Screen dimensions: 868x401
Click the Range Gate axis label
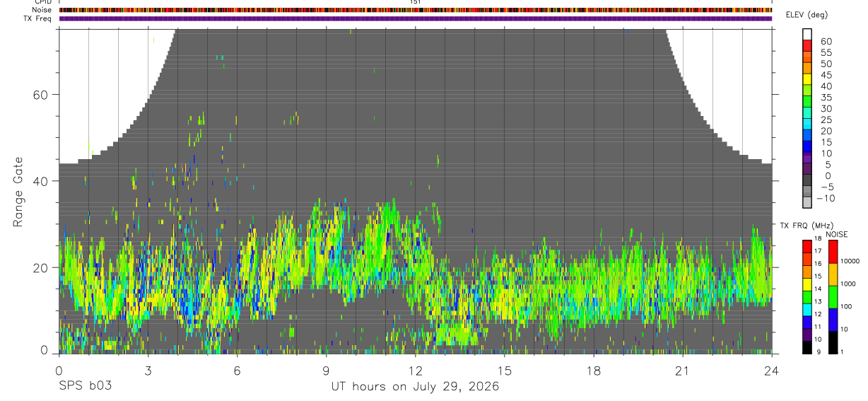click(x=19, y=192)
